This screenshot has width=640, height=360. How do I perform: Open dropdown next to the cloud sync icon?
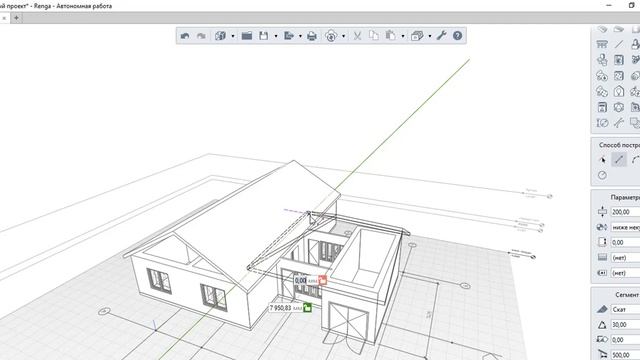pos(343,36)
